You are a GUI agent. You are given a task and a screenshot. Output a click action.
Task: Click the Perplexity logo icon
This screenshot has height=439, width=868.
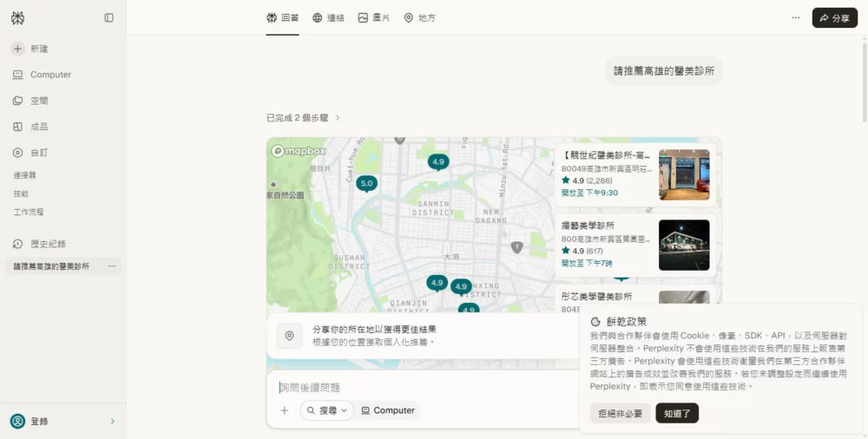(17, 17)
